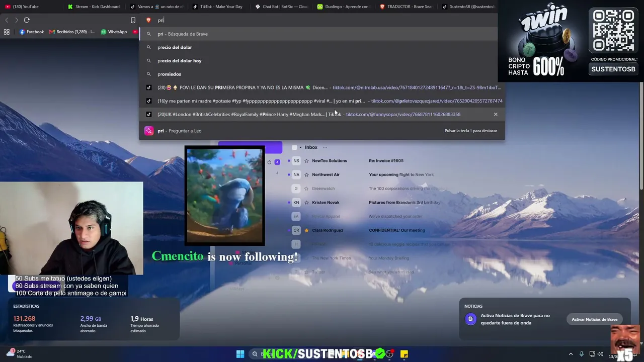Open the three-dot menu beside Inbox
Image resolution: width=644 pixels, height=362 pixels.
pos(325,147)
